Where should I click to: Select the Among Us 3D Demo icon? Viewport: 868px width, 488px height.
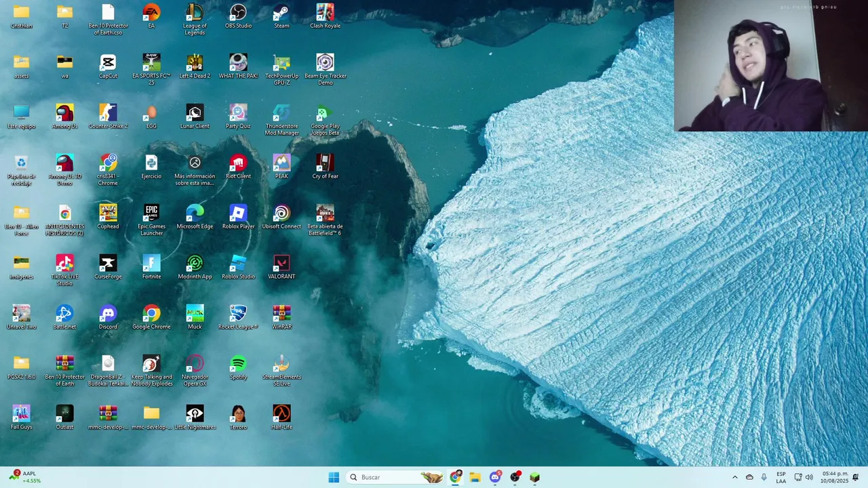click(64, 169)
